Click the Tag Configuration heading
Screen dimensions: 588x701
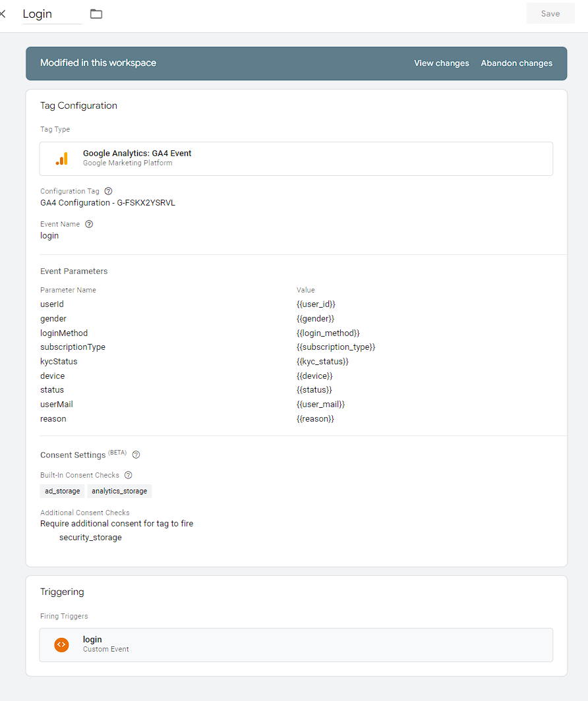pyautogui.click(x=78, y=105)
